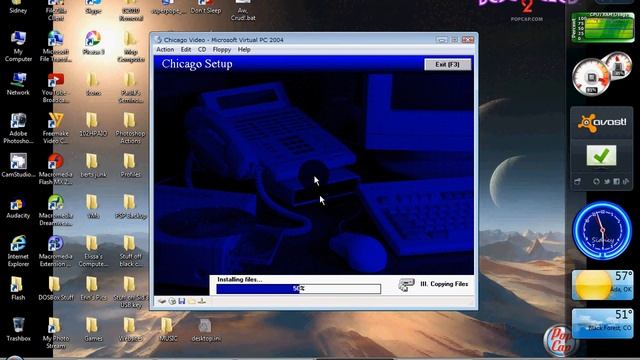640x360 pixels.
Task: Minimize the Chicago Video Virtual PC window
Action: coord(441,40)
